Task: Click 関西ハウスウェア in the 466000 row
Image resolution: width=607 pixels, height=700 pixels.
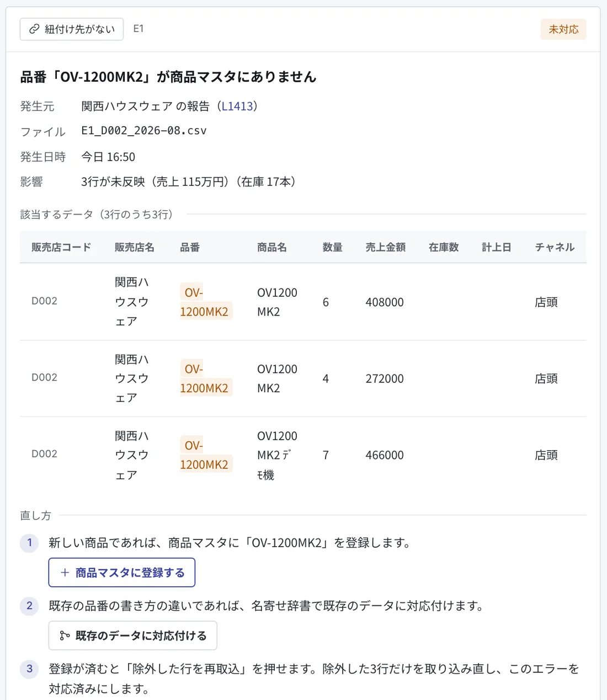Action: coord(131,455)
